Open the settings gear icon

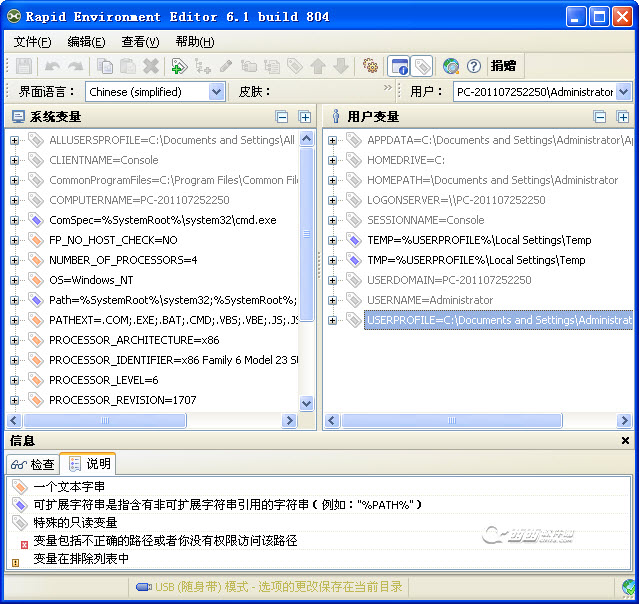[x=370, y=66]
